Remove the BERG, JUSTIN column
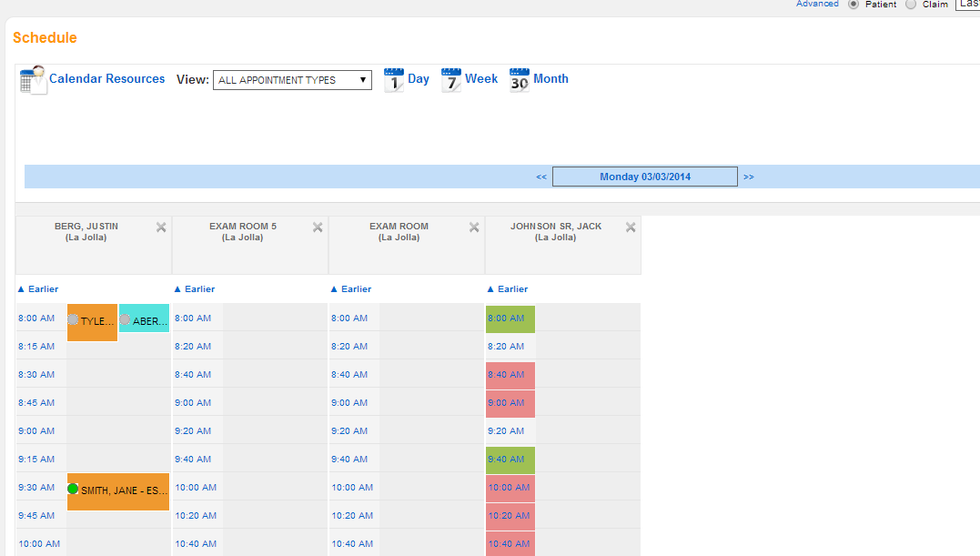 click(161, 227)
